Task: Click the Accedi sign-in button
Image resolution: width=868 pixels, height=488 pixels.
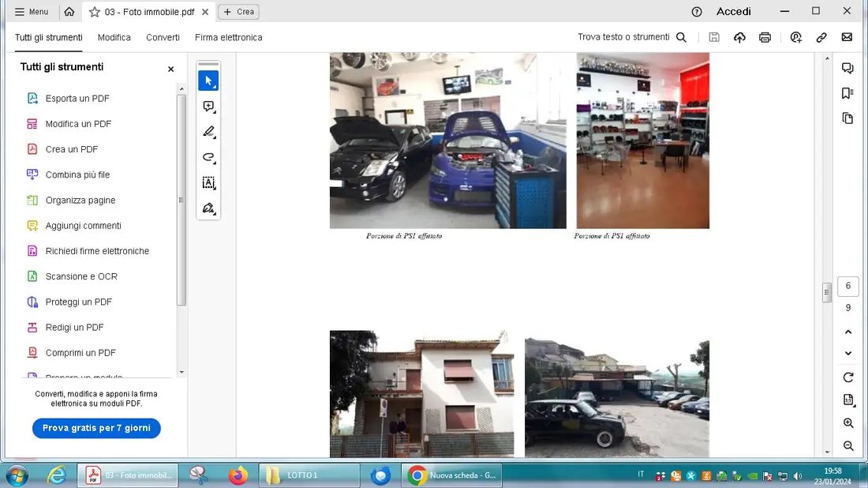Action: [x=734, y=12]
